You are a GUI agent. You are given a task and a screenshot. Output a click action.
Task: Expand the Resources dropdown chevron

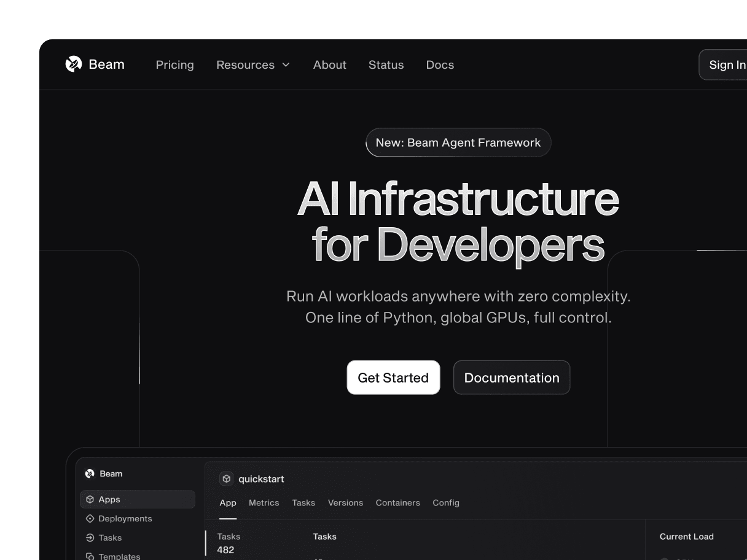(x=286, y=65)
